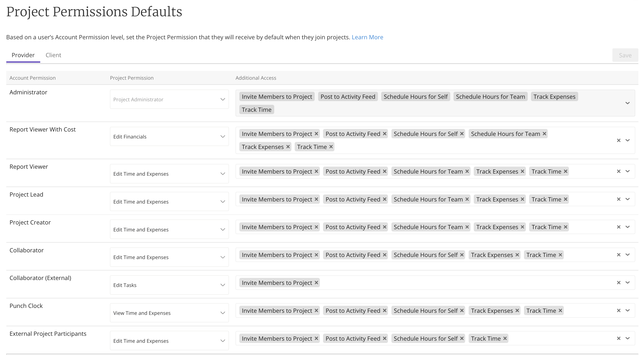Clear all additional access for External Project Participants

click(618, 338)
